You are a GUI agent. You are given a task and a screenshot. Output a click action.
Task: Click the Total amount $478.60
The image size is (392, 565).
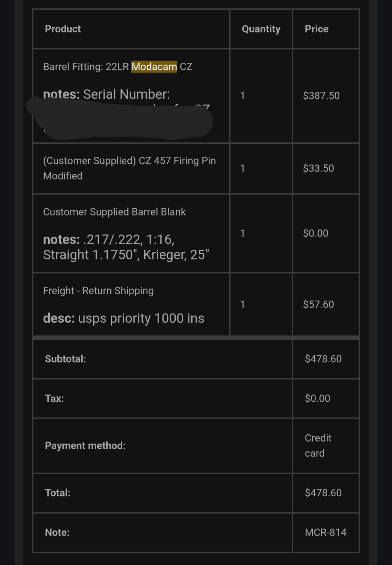coord(323,493)
